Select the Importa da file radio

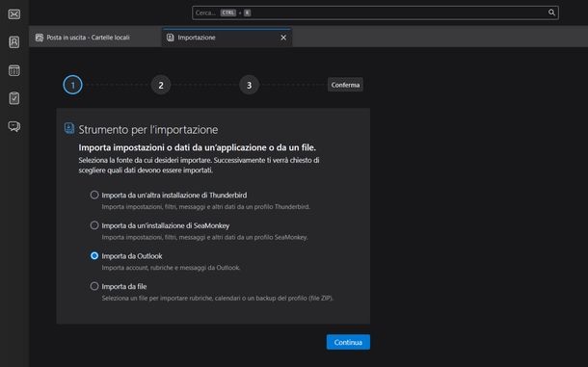tap(94, 286)
